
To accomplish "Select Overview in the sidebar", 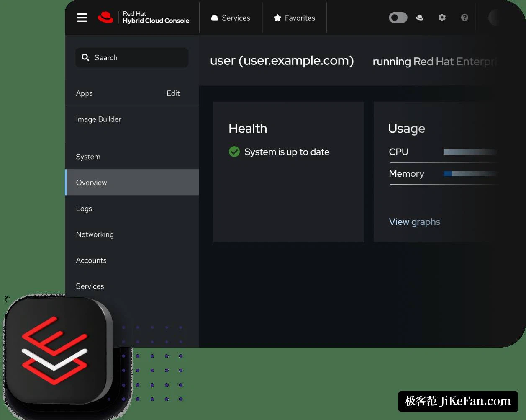I will click(x=132, y=183).
